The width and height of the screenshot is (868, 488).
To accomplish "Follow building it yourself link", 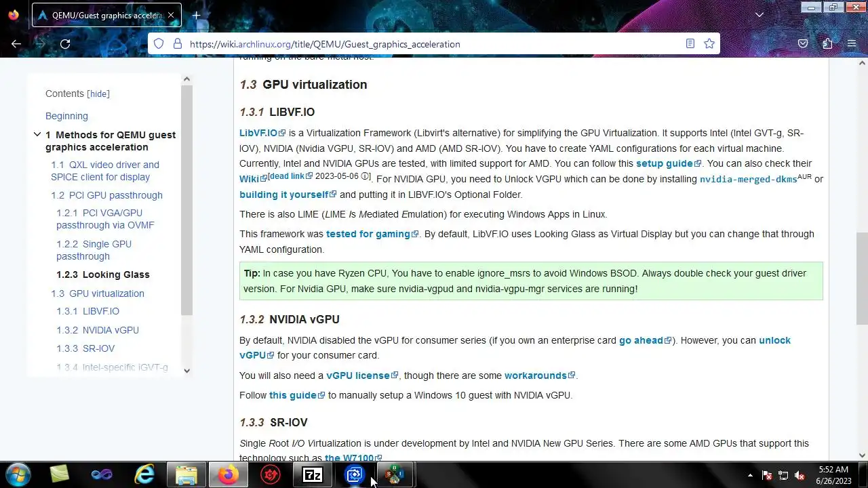I will 288,195.
